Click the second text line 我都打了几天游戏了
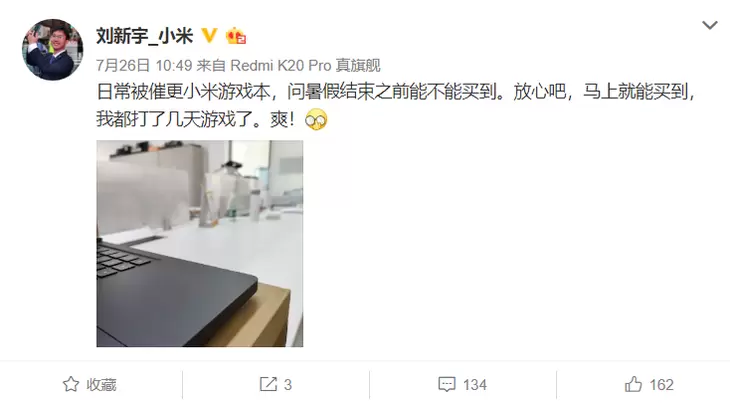Screen dimensions: 730x403 pyautogui.click(x=196, y=120)
